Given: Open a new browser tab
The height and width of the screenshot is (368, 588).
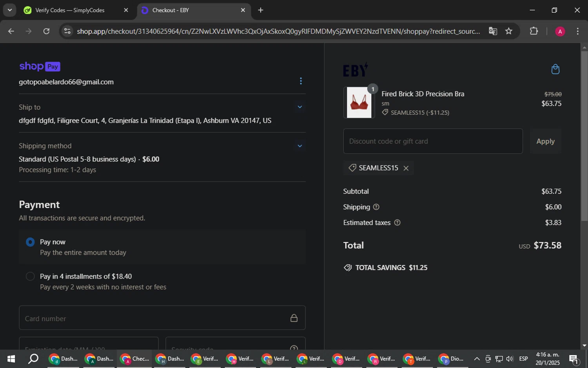Looking at the screenshot, I should (261, 10).
